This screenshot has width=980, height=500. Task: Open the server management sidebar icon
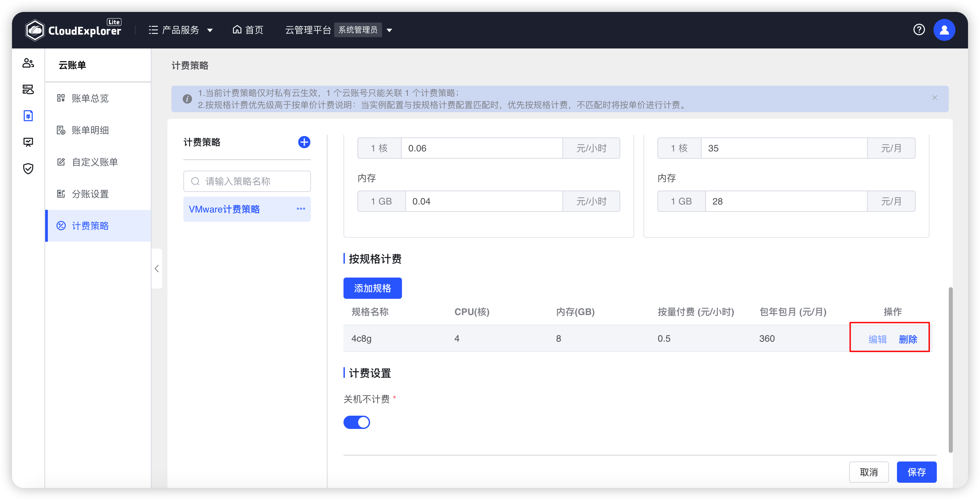[x=28, y=89]
